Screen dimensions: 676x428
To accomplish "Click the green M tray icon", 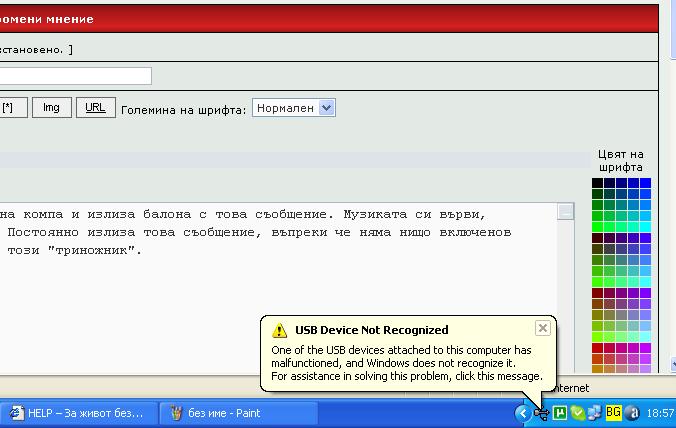I will pyautogui.click(x=560, y=412).
